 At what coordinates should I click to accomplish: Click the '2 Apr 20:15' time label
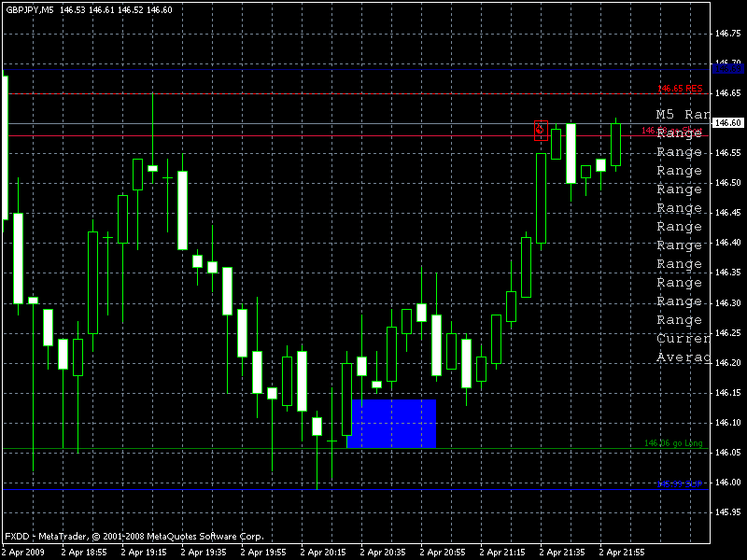[323, 553]
